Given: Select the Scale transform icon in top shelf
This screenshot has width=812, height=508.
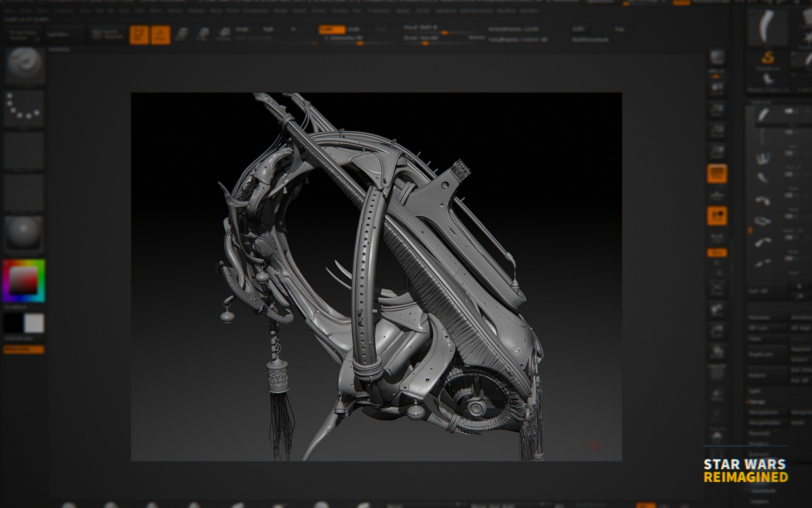Looking at the screenshot, I should [x=203, y=34].
